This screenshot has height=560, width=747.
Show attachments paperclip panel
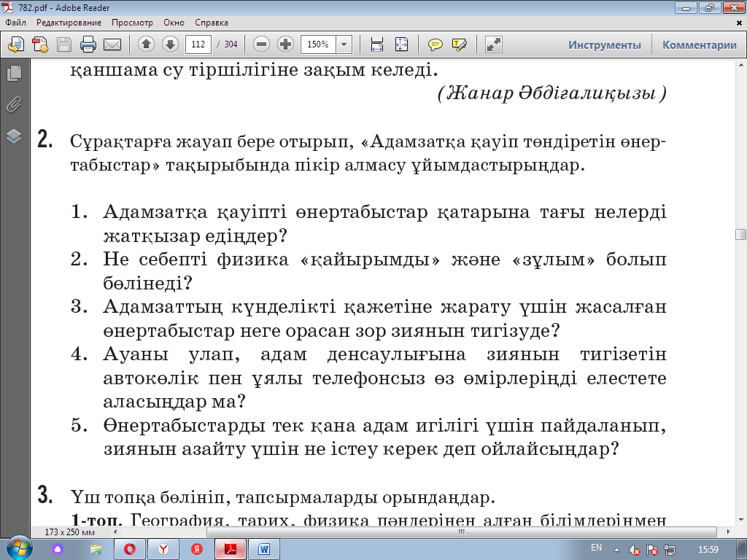[15, 104]
